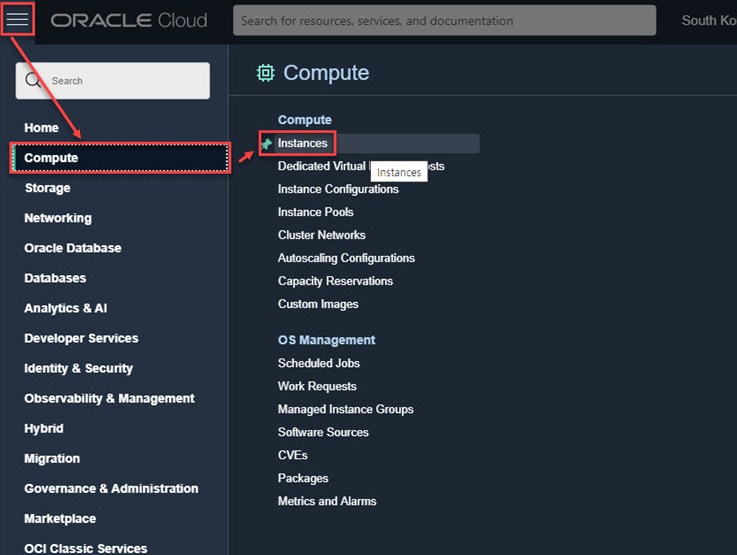Viewport: 737px width, 555px height.
Task: Open Marketplace category
Action: (60, 519)
